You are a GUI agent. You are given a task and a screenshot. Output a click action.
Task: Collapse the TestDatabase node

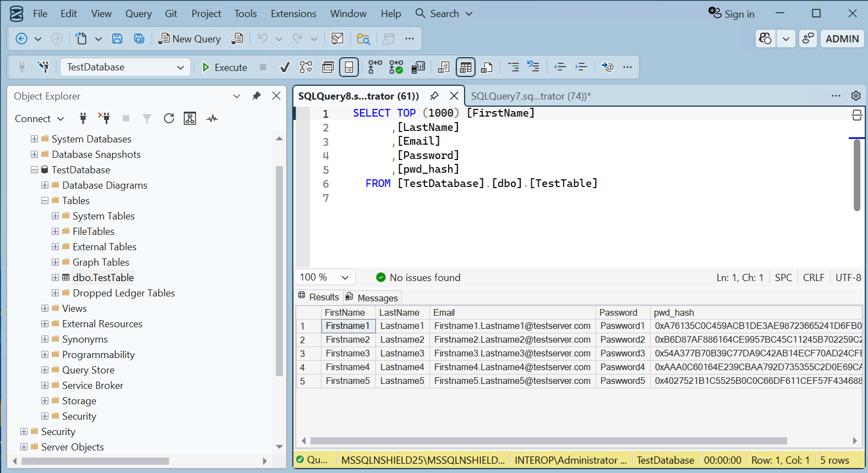click(34, 169)
